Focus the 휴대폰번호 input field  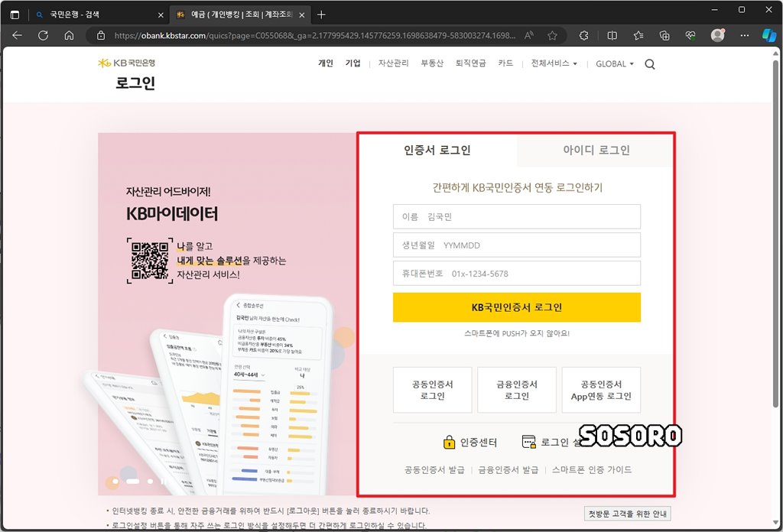coord(516,274)
